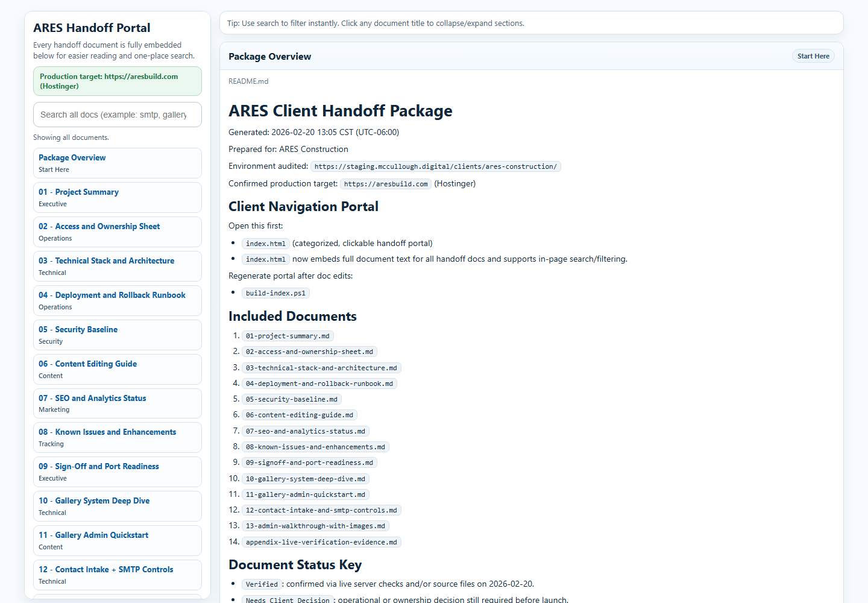868x603 pixels.
Task: Click the README.md filename label
Action: [248, 81]
